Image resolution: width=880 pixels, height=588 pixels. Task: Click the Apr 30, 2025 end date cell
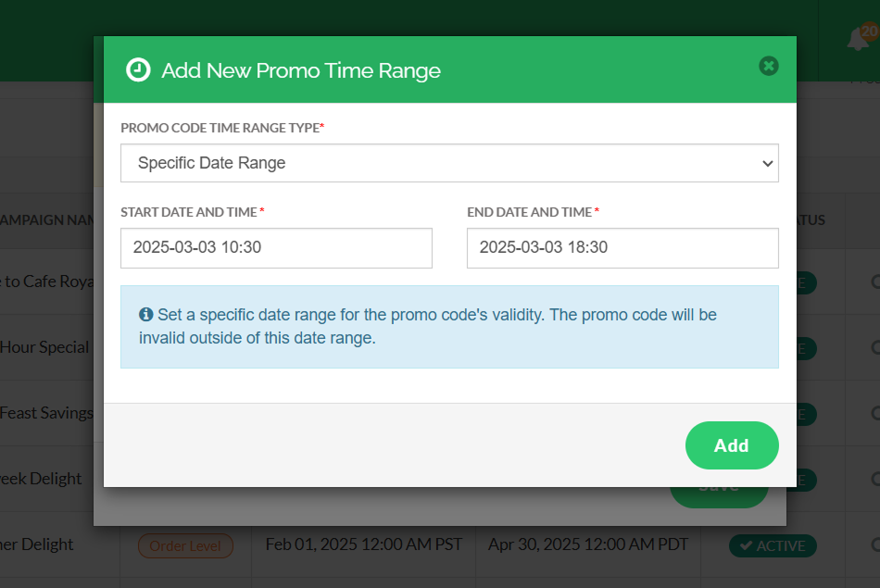pos(588,544)
